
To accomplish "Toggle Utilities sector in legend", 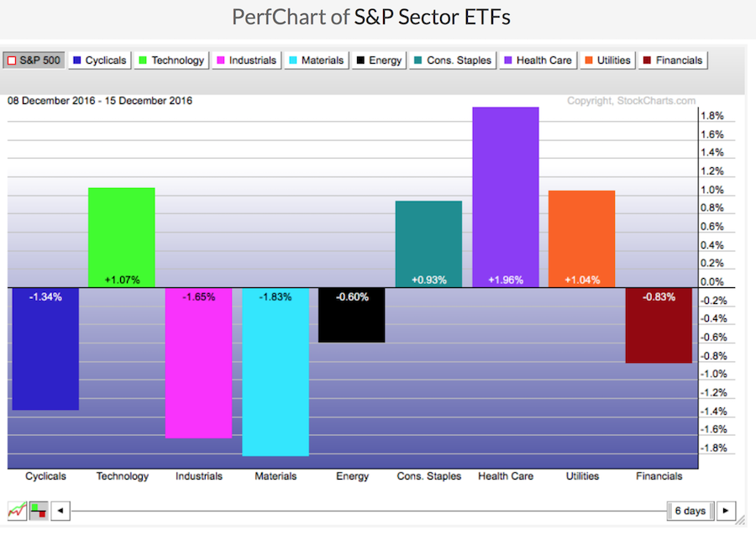I will coord(610,60).
